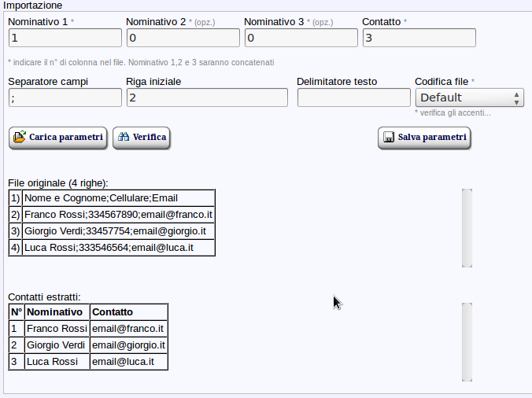
Task: Select the Nominativo 3 column field
Action: pyautogui.click(x=301, y=38)
